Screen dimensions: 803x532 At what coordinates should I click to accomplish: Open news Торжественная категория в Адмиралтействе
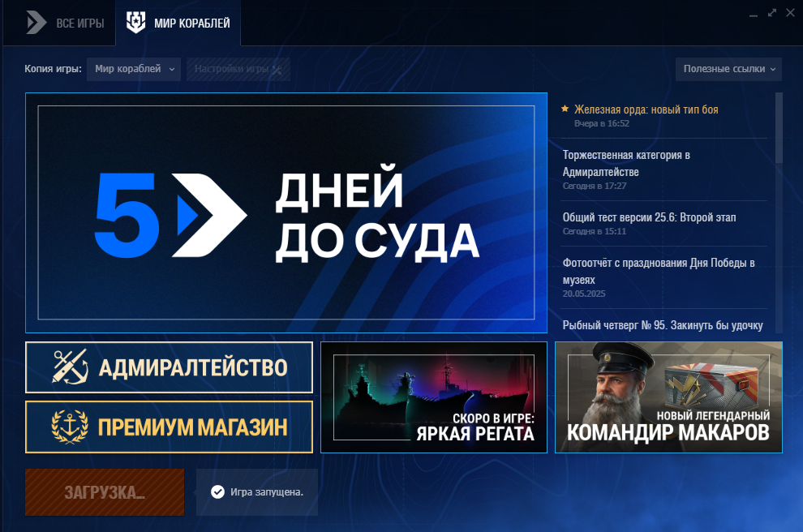point(626,163)
